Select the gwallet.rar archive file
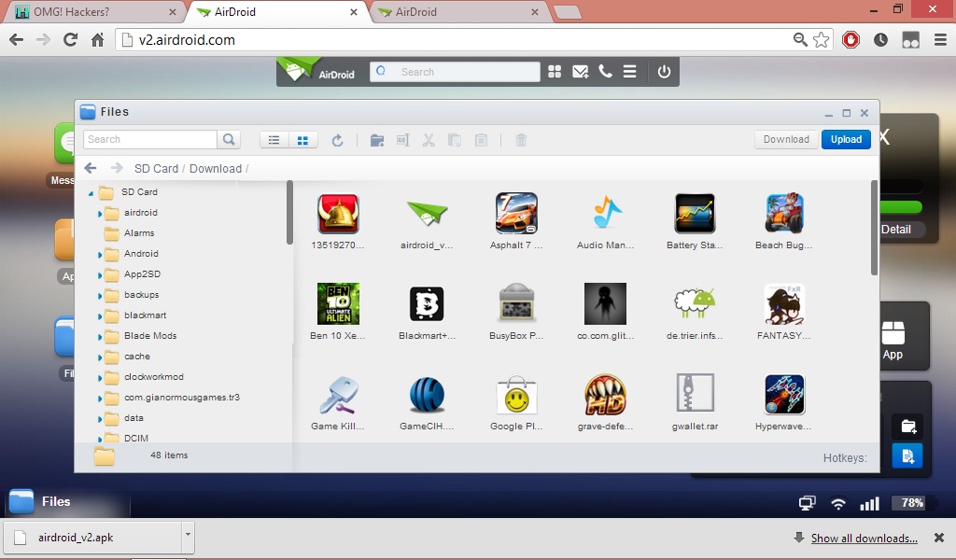The width and height of the screenshot is (956, 560). 695,393
